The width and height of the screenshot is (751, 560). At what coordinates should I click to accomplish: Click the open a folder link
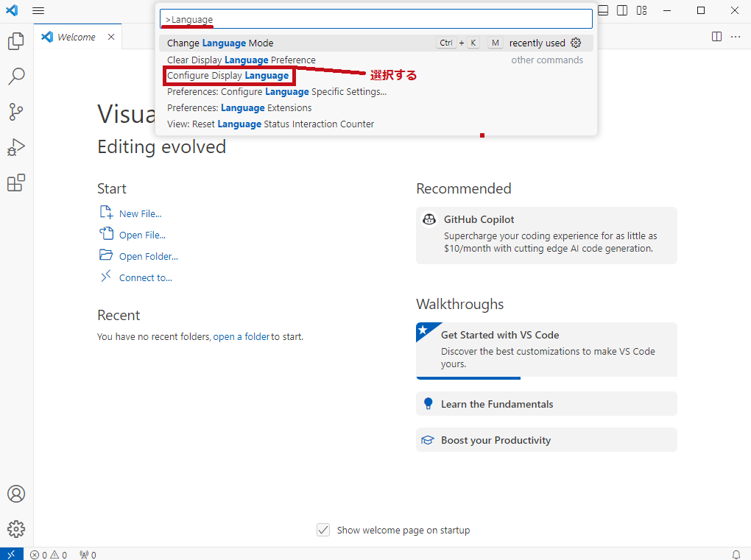tap(241, 336)
